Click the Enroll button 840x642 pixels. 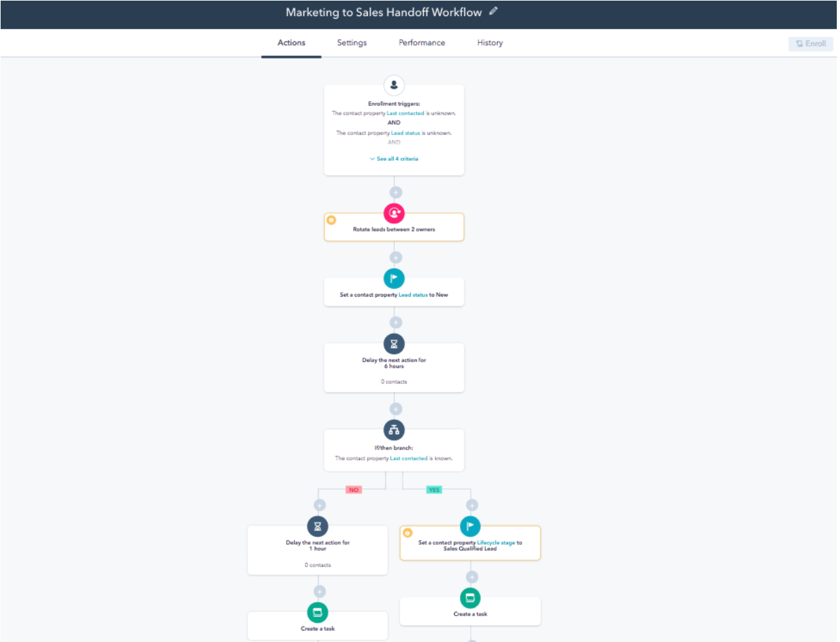click(x=810, y=44)
